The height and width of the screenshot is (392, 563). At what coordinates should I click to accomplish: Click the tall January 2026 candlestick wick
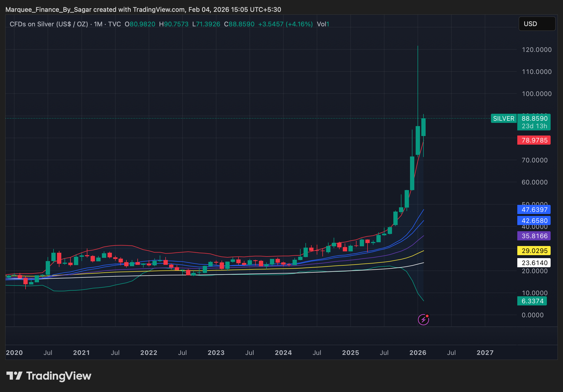tap(418, 81)
